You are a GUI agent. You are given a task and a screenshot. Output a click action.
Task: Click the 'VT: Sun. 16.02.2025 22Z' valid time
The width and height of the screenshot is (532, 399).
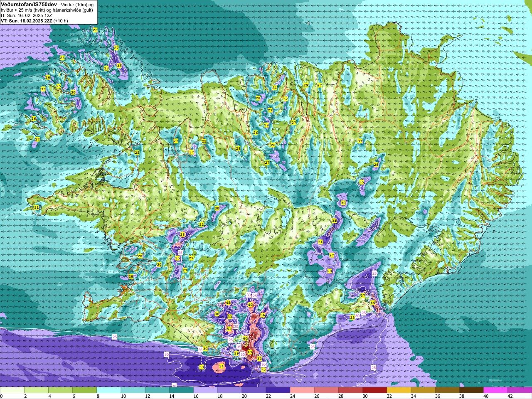[x=26, y=21]
